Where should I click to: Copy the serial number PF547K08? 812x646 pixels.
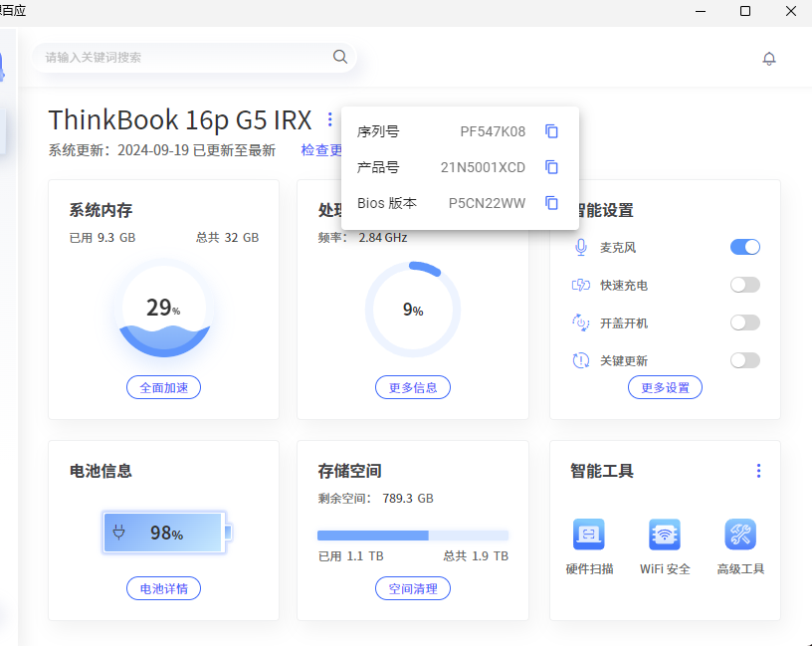point(551,131)
